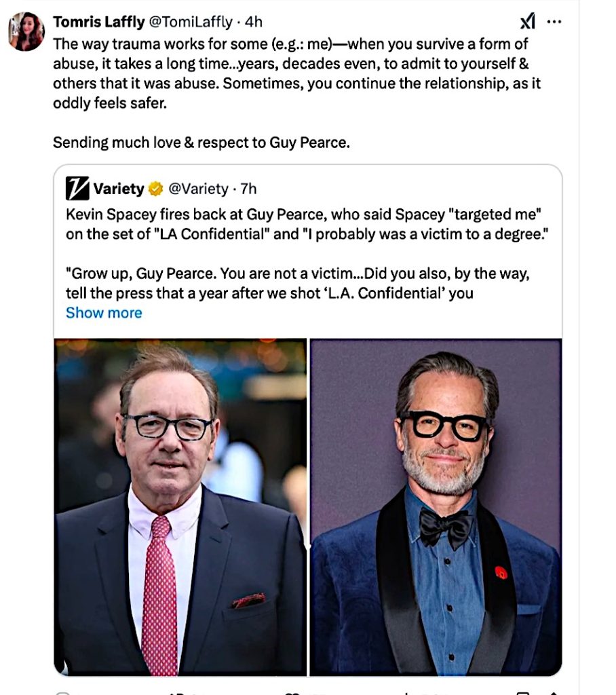616x695 pixels.
Task: Click the Variety logo avatar
Action: pyautogui.click(x=77, y=188)
